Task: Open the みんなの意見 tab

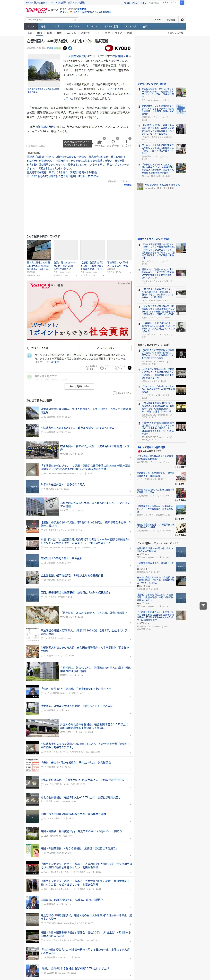Action: click(x=111, y=27)
